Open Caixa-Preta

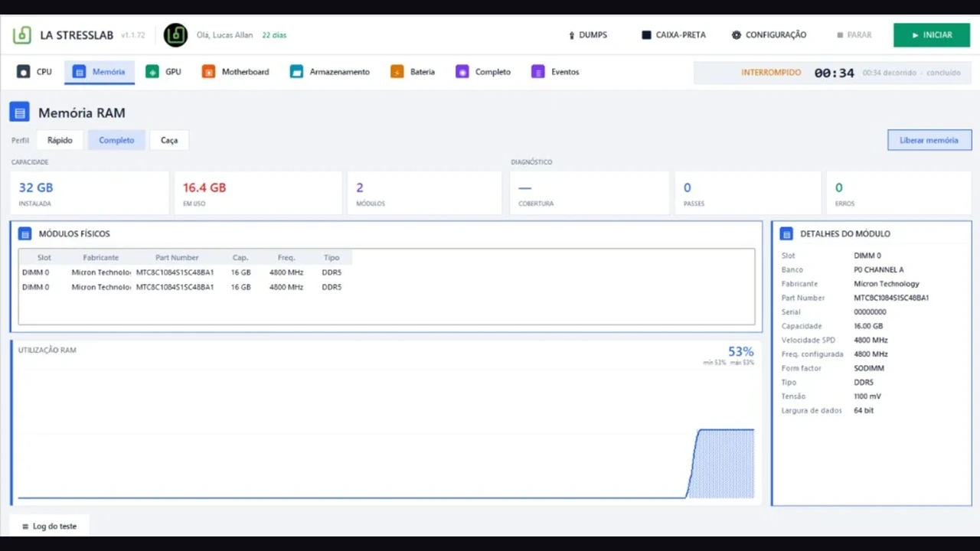click(x=674, y=35)
